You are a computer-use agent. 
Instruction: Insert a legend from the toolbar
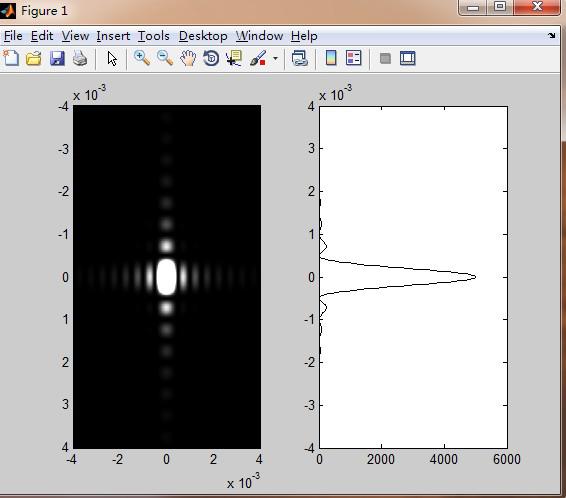click(x=353, y=58)
